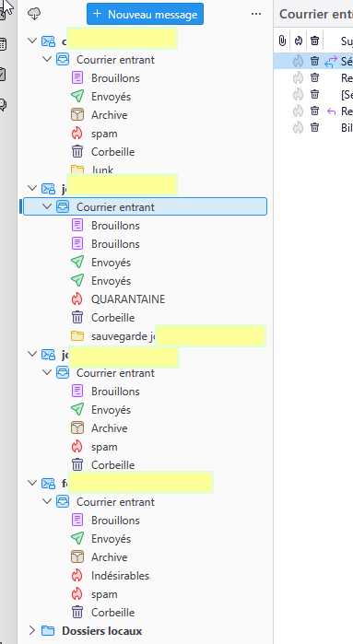The width and height of the screenshot is (353, 644).
Task: Collapse the highlighted Courrier entrant folder
Action: [x=47, y=206]
